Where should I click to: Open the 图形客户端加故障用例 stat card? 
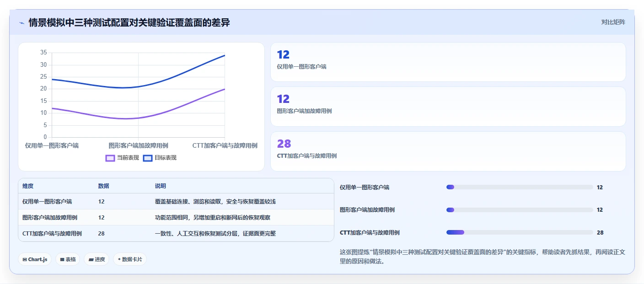coord(448,107)
